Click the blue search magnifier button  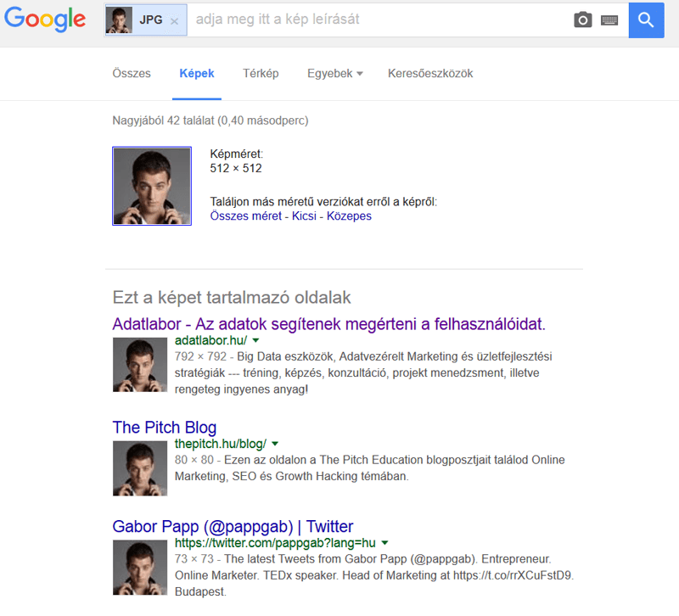point(646,20)
